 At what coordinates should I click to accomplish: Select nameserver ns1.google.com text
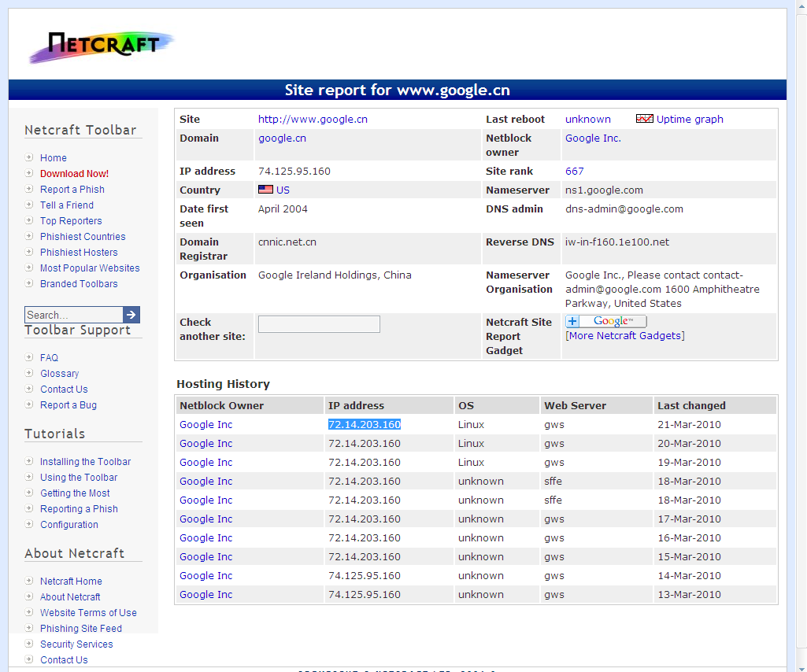pos(604,190)
